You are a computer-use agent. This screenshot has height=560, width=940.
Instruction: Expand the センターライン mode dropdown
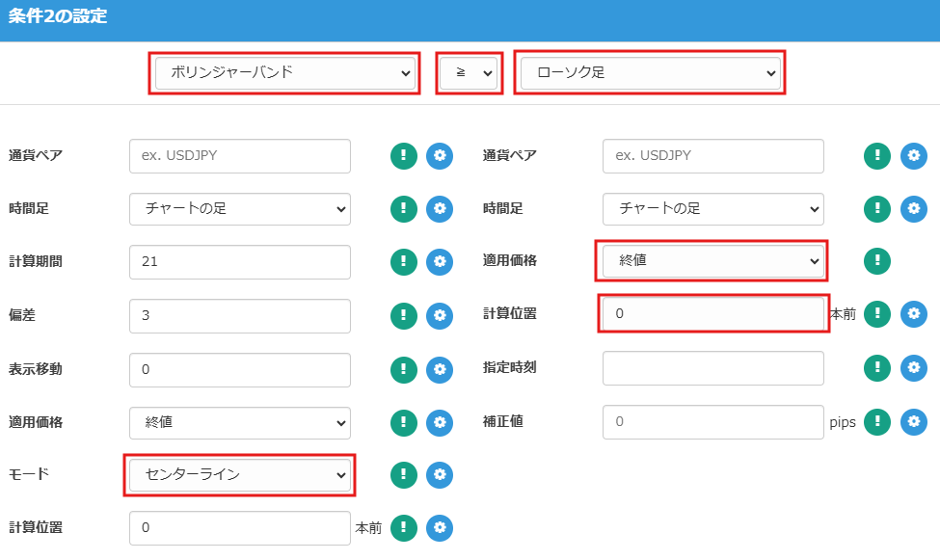(240, 475)
